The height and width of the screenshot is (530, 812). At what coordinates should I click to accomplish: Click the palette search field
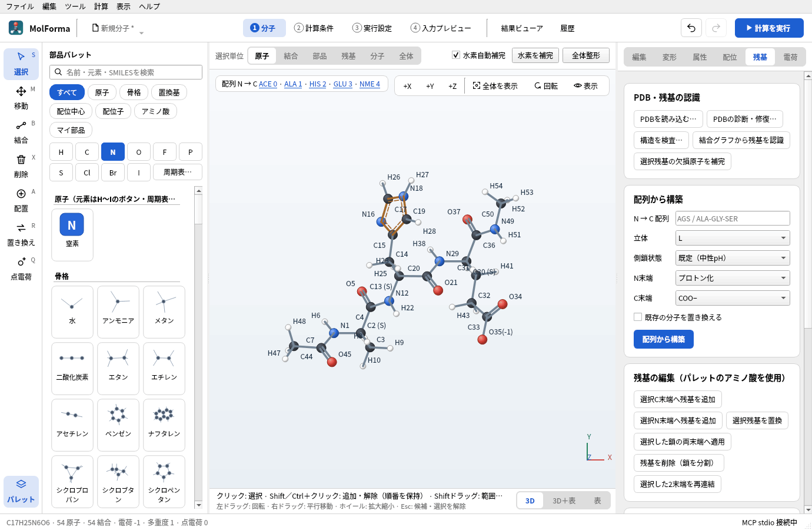126,72
